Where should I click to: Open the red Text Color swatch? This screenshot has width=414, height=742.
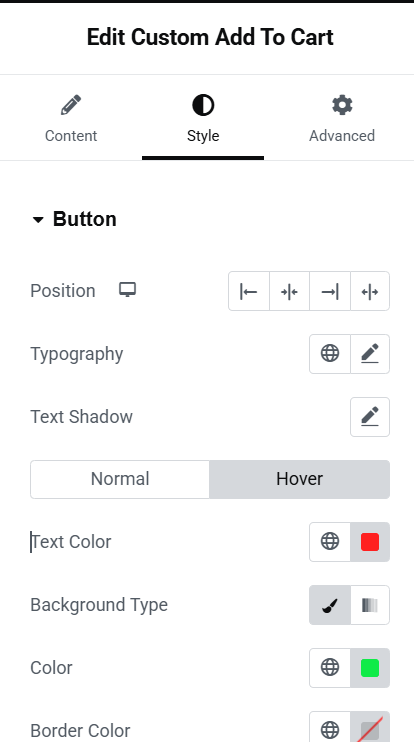click(370, 542)
